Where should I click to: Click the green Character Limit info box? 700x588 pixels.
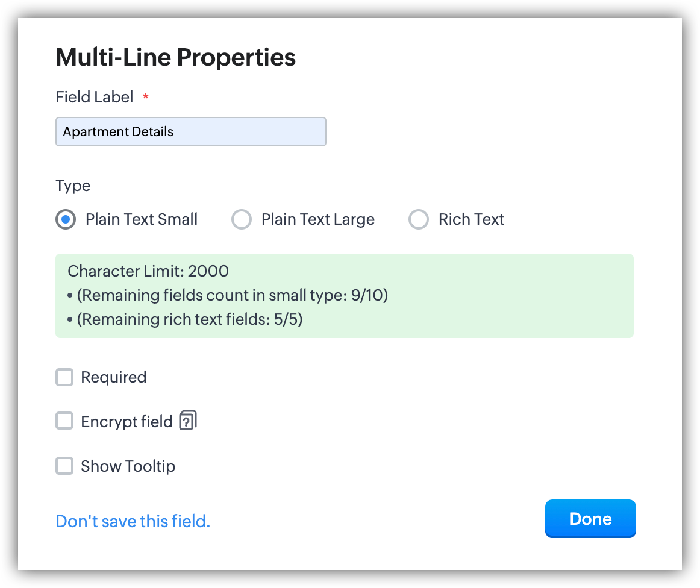(344, 295)
